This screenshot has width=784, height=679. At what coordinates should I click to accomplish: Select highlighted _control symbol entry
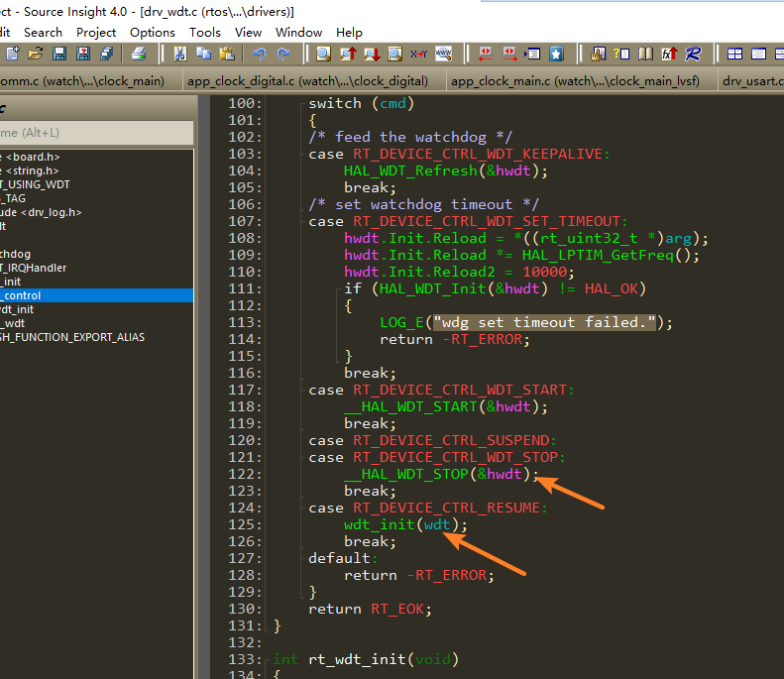tap(96, 295)
